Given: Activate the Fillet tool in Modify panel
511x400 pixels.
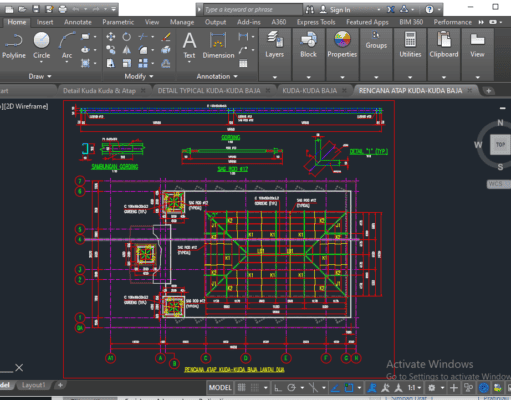Looking at the screenshot, I should 143,50.
